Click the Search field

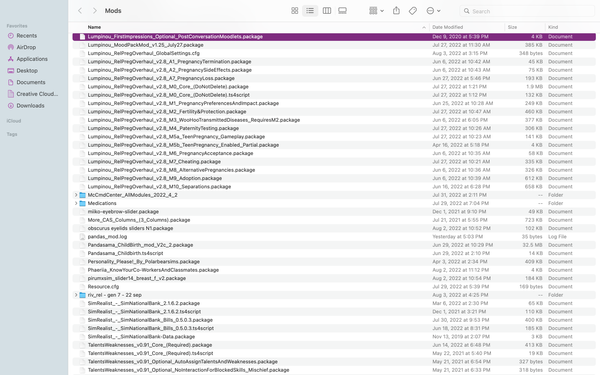click(528, 11)
